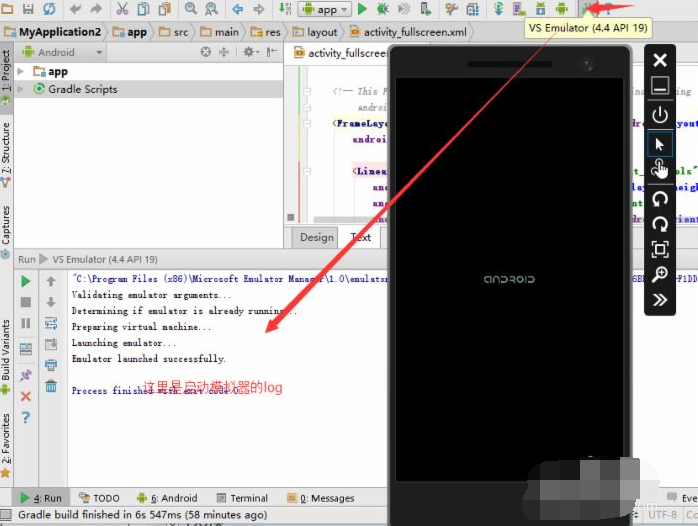Rotate the emulator left
698x526 pixels.
point(660,198)
